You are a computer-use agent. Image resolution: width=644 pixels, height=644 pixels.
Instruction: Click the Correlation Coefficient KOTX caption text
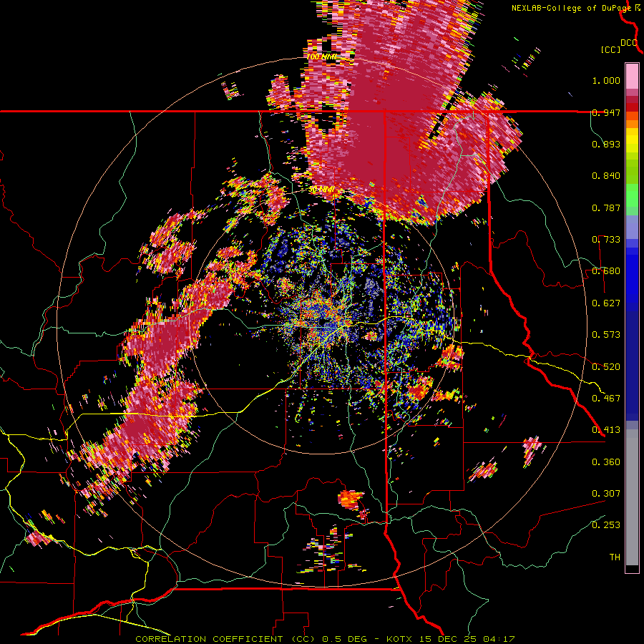[x=325, y=639]
